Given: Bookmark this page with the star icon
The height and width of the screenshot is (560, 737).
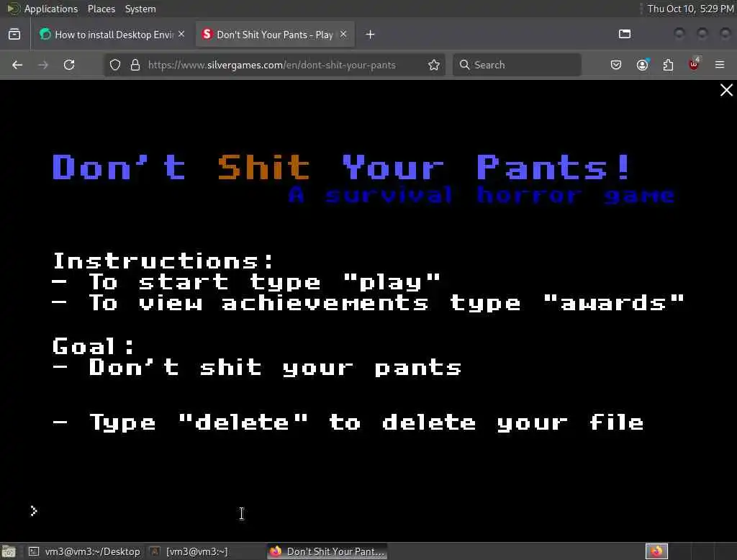Looking at the screenshot, I should coord(434,65).
